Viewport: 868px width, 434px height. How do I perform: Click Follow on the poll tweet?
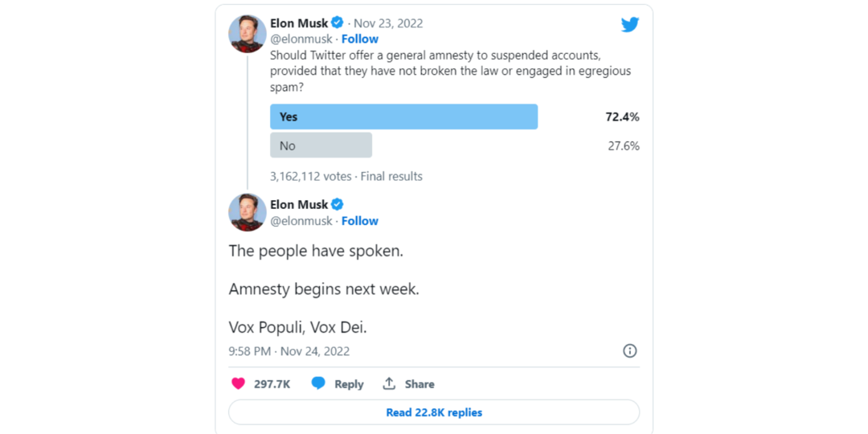pos(360,39)
